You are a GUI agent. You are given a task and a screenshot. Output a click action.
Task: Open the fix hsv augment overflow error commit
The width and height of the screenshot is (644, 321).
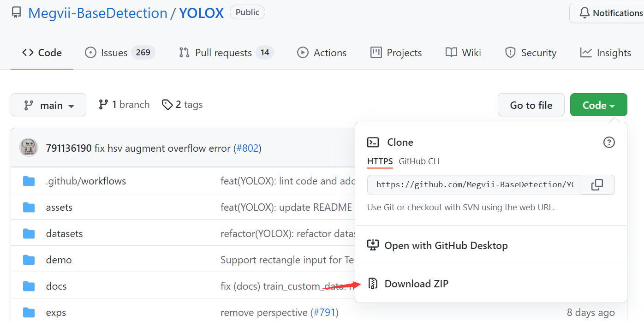tap(162, 148)
